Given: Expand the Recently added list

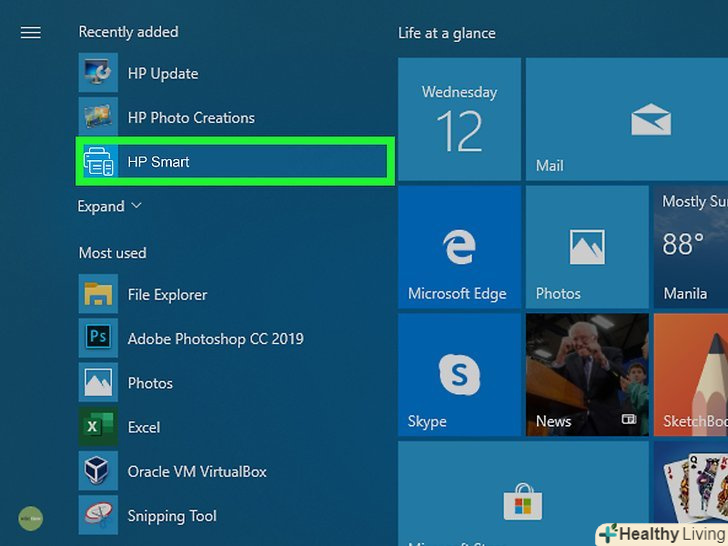Looking at the screenshot, I should point(110,206).
